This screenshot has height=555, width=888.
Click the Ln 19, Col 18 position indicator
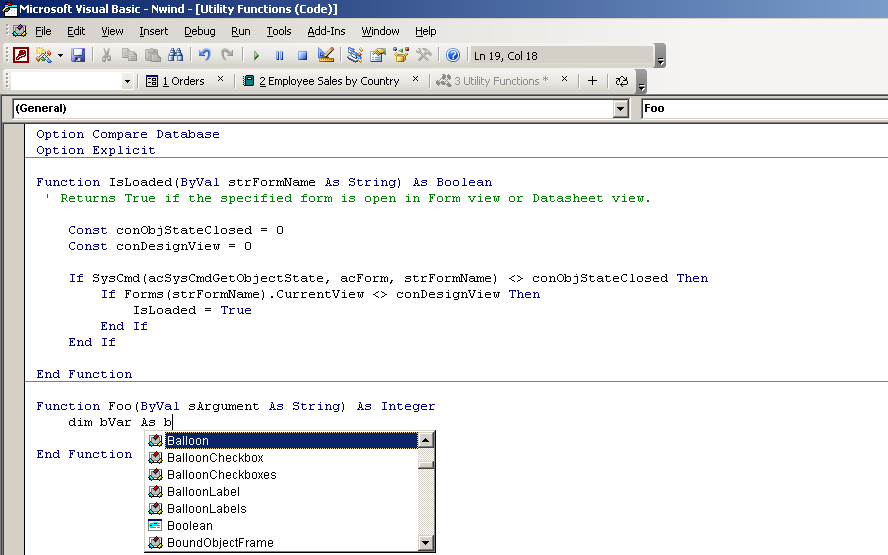505,56
